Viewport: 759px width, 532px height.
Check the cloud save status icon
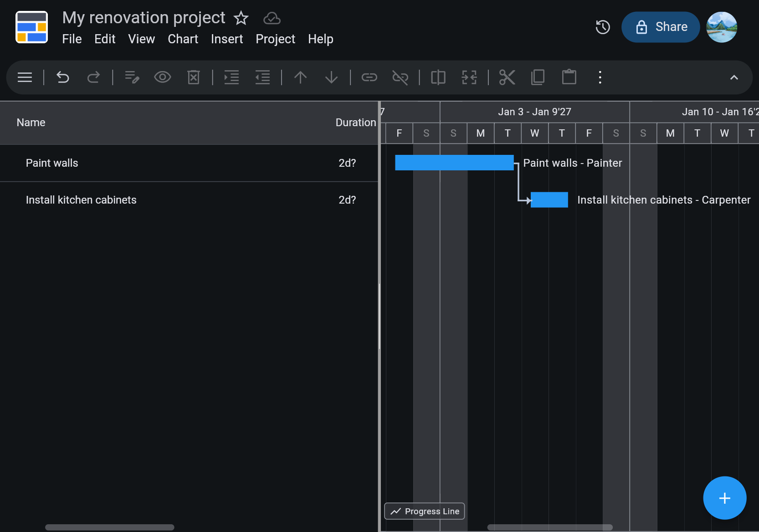tap(272, 19)
